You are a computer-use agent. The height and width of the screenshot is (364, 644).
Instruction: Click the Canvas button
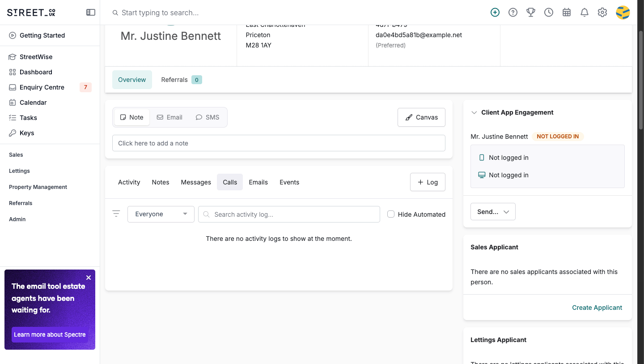[421, 117]
